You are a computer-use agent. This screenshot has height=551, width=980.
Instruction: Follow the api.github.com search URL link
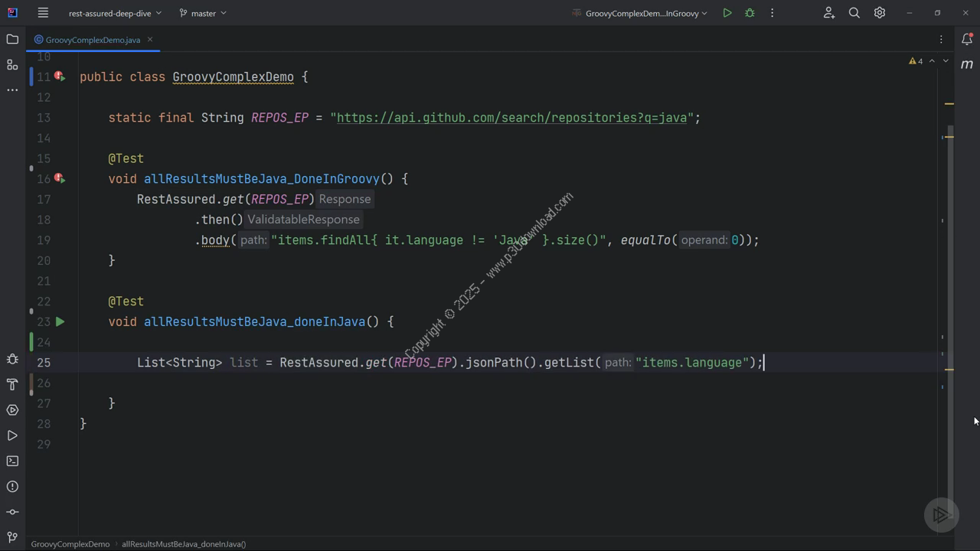(511, 118)
